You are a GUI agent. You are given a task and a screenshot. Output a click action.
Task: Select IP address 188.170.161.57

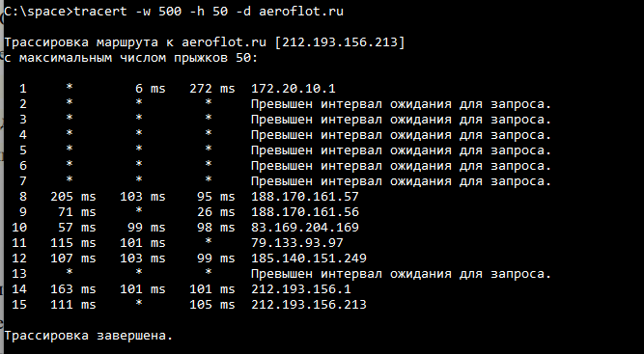tap(305, 197)
